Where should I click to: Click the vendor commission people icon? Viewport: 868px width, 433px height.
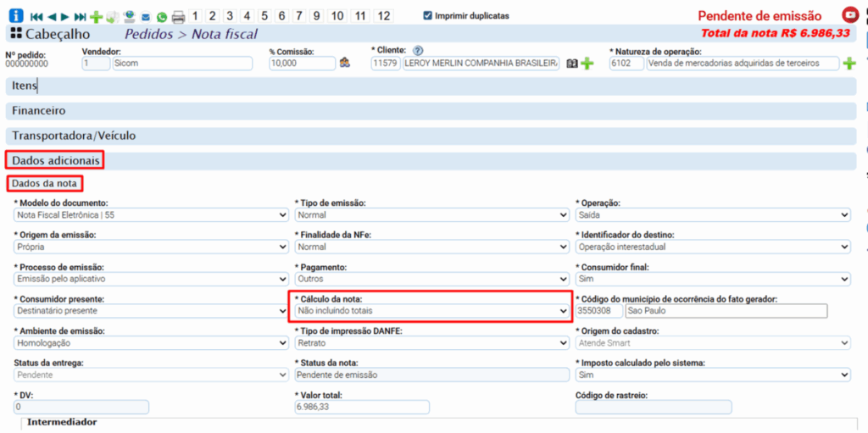pos(344,63)
